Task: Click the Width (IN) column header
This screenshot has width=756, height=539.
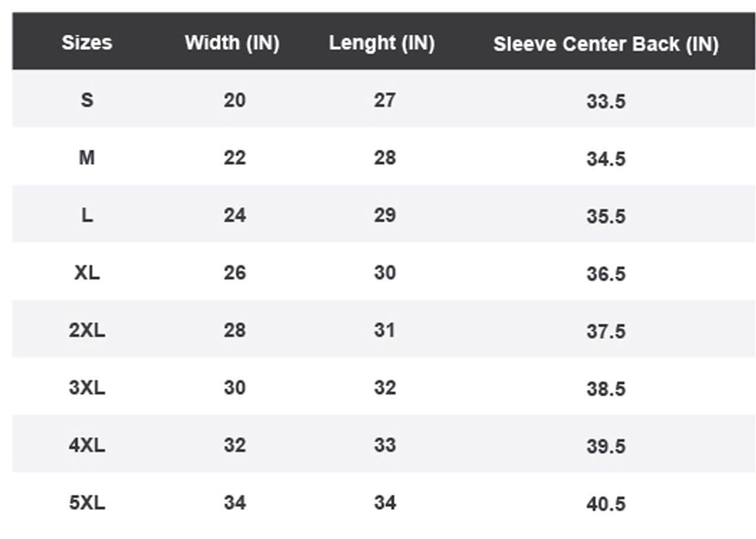Action: (232, 43)
